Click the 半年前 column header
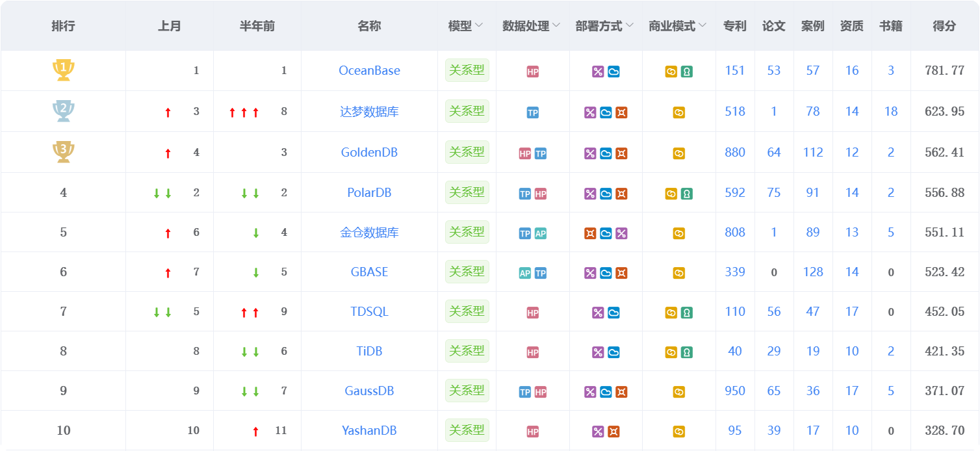980x451 pixels. pos(257,26)
